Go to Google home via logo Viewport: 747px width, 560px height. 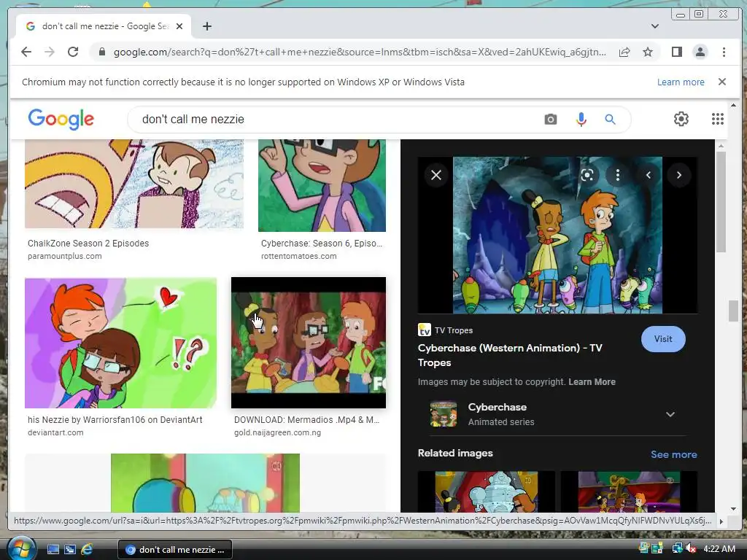point(61,119)
